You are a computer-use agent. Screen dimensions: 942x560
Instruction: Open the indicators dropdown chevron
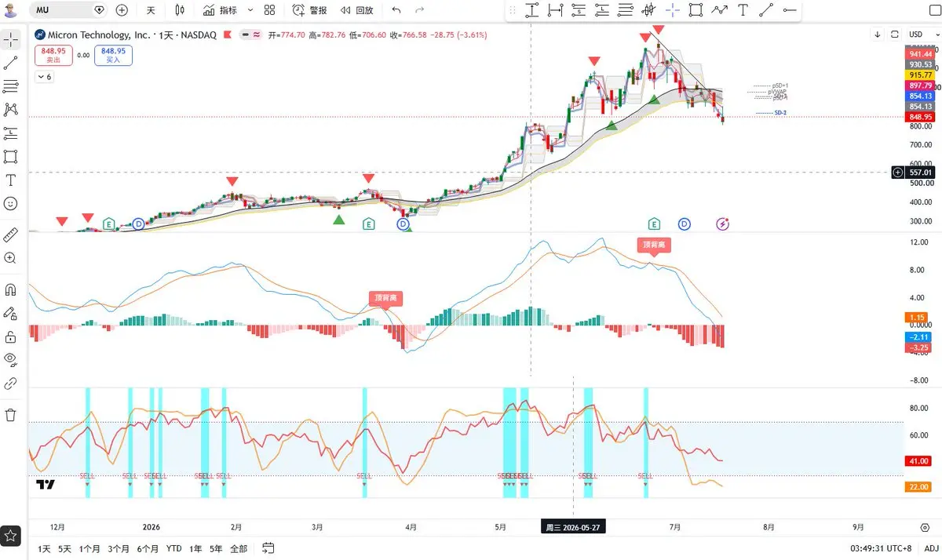point(250,10)
